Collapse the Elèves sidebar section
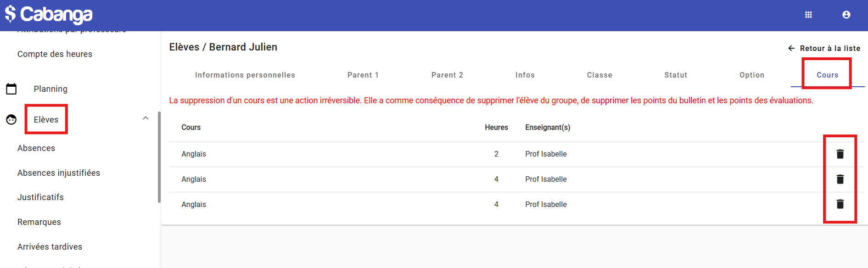This screenshot has width=868, height=268. pos(146,118)
